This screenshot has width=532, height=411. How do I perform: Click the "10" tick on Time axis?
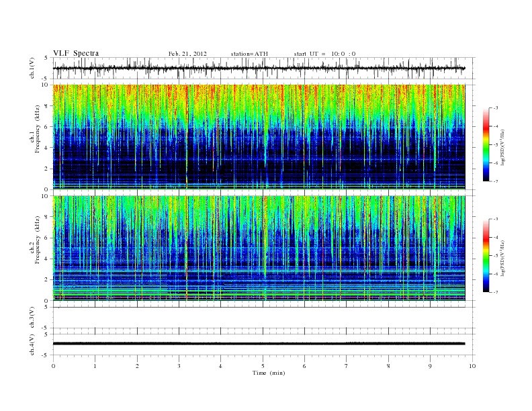472,366
